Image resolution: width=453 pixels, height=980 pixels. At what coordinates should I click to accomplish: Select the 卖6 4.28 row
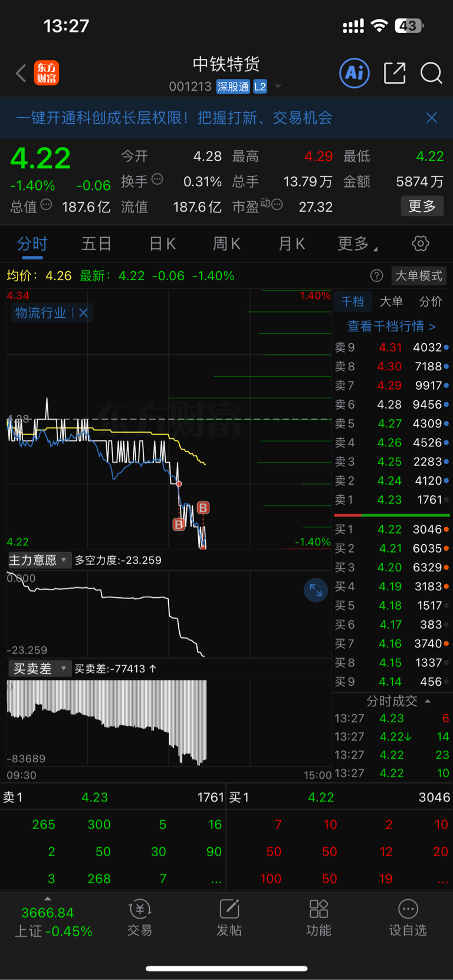tap(392, 405)
